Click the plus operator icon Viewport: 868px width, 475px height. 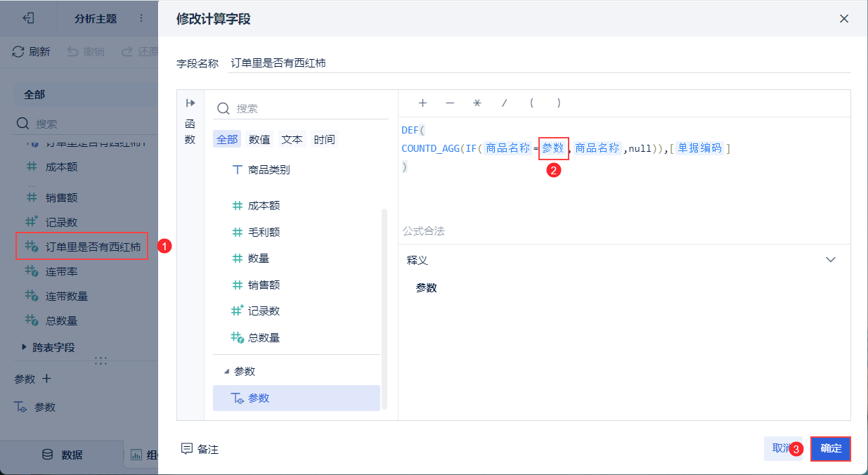(422, 103)
